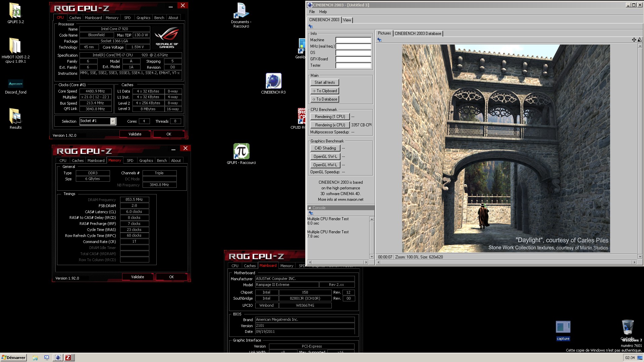Click Validate in memory CPU-Z window
The width and height of the screenshot is (644, 362).
(x=138, y=277)
